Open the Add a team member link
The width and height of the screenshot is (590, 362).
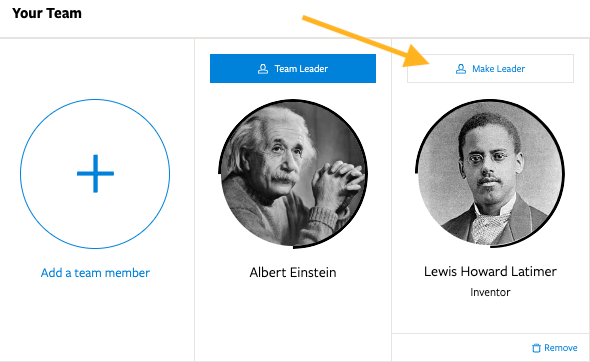click(95, 272)
